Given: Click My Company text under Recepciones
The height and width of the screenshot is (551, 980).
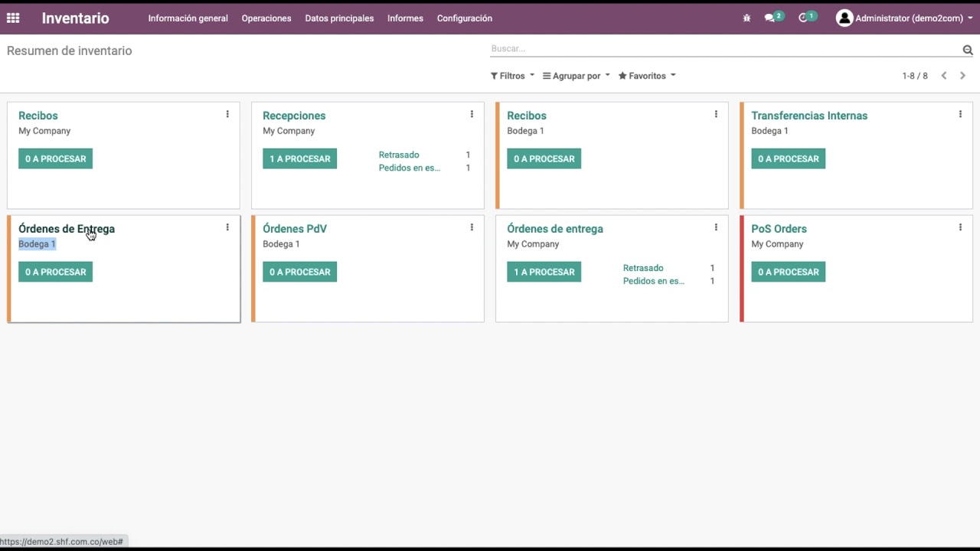Looking at the screenshot, I should click(289, 131).
